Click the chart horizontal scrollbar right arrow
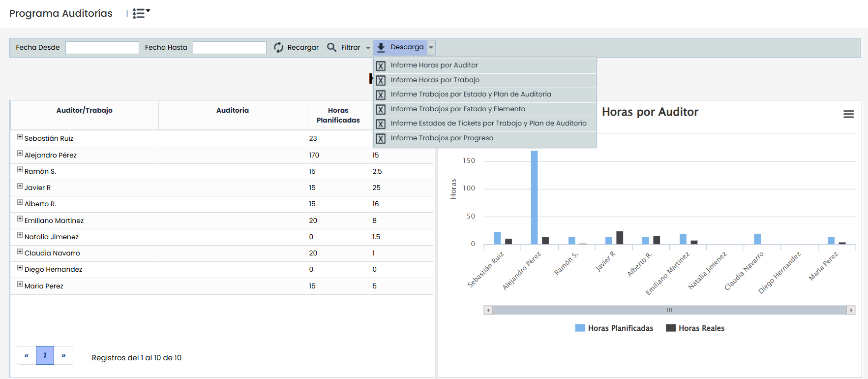 851,310
